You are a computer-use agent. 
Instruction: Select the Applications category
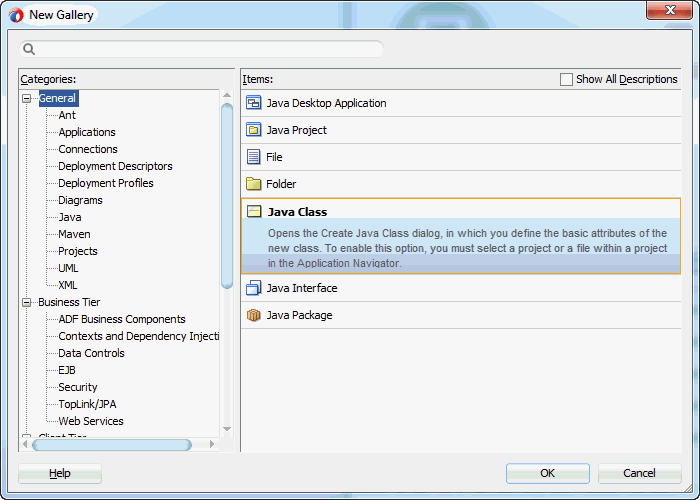click(x=87, y=132)
